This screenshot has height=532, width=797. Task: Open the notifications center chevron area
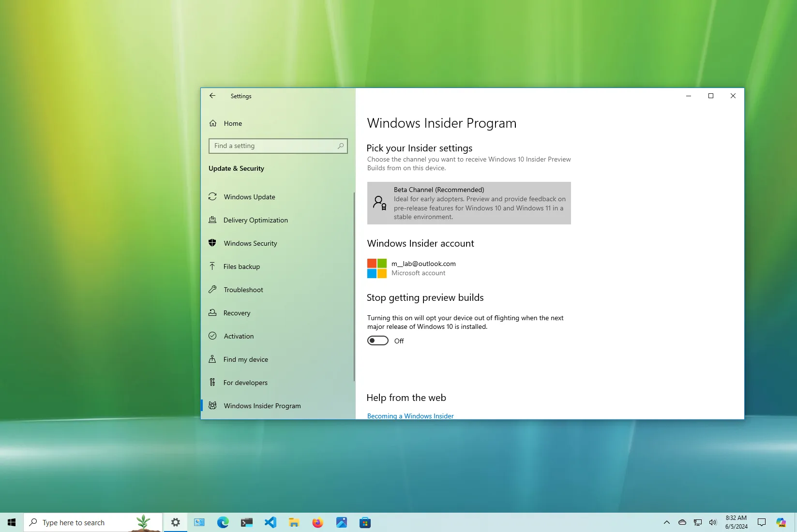tap(761, 522)
